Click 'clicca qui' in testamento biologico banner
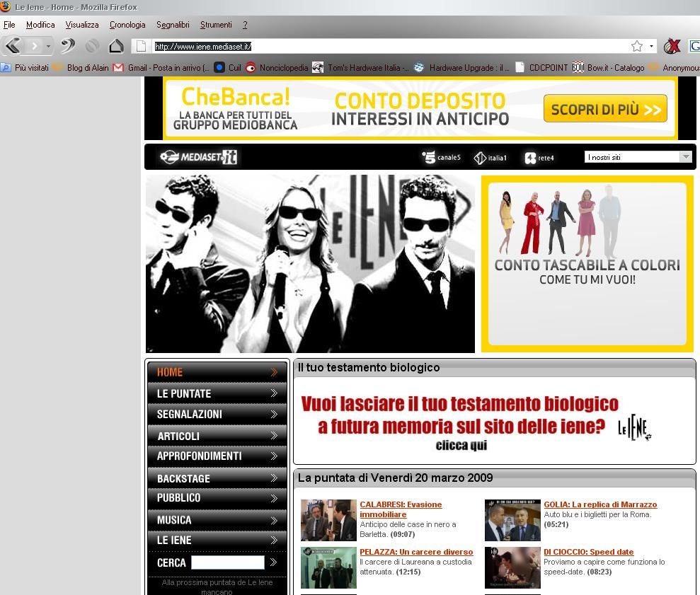Image resolution: width=700 pixels, height=595 pixels. click(461, 445)
